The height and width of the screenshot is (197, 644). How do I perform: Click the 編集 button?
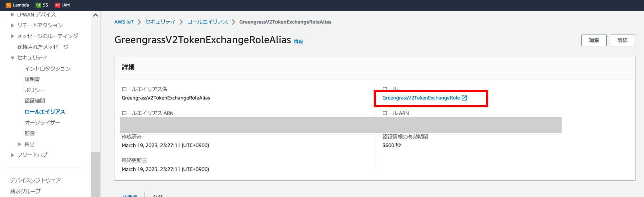pyautogui.click(x=594, y=40)
